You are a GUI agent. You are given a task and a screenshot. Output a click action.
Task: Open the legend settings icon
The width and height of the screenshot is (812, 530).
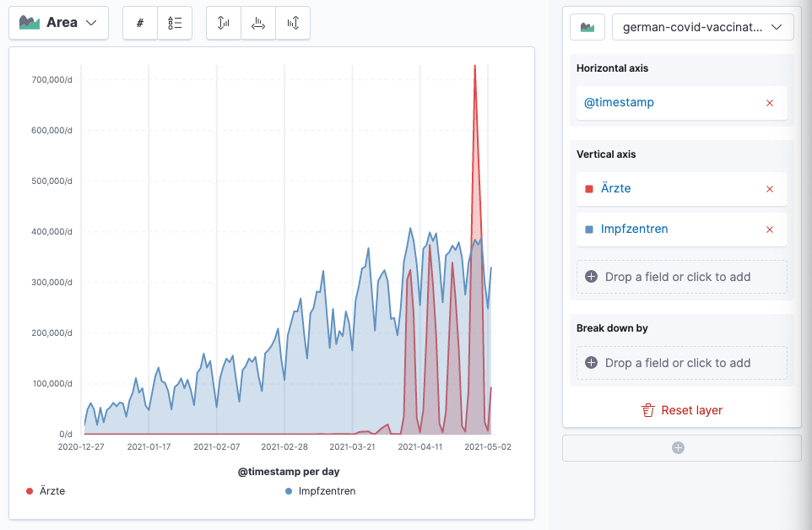(x=175, y=23)
